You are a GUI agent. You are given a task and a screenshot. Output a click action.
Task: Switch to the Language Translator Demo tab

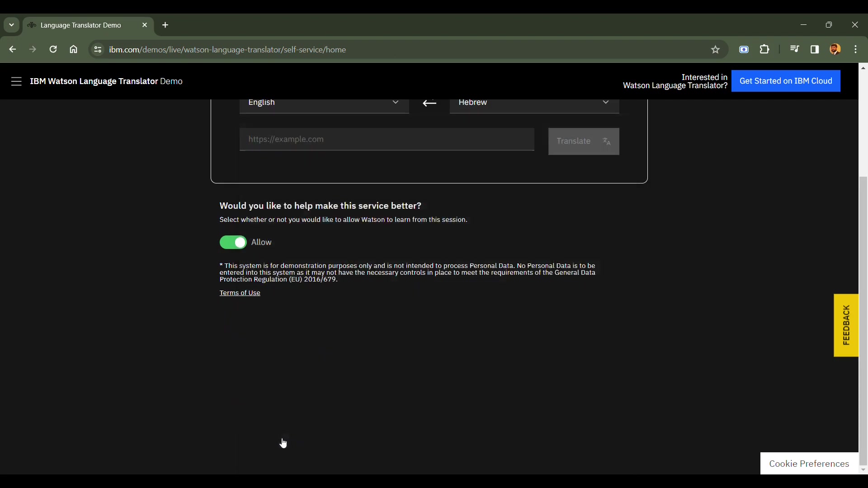coord(81,25)
